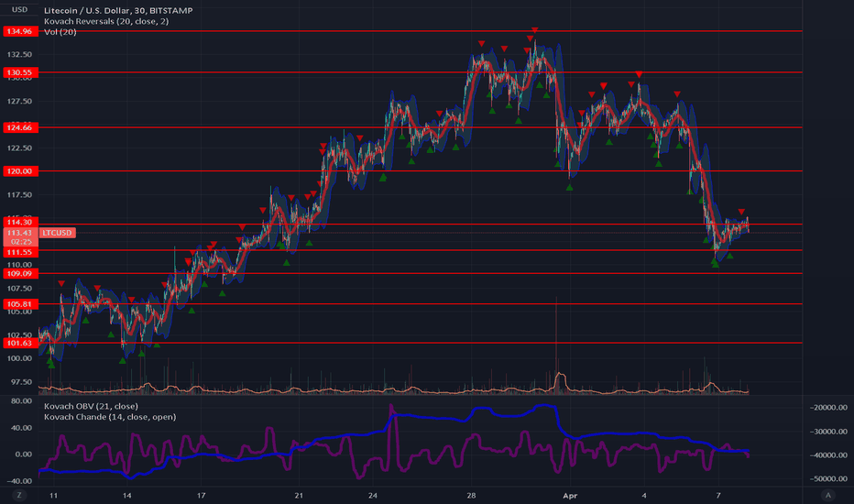The width and height of the screenshot is (854, 504).
Task: Click the 132.50 price axis value
Action: point(19,54)
